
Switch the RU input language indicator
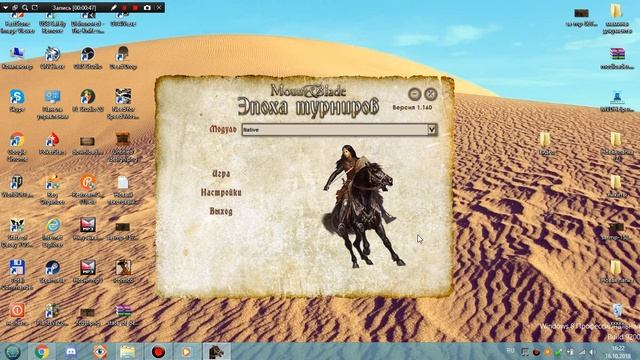[510, 351]
